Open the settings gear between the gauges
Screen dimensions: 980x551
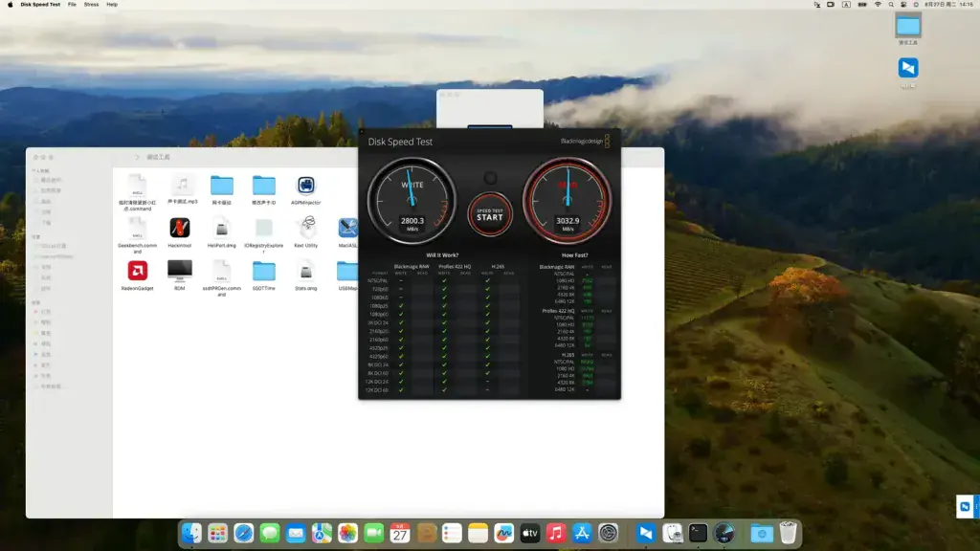[491, 179]
